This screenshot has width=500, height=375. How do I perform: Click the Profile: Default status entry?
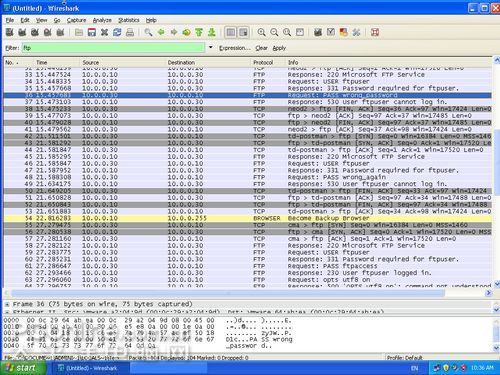click(404, 358)
